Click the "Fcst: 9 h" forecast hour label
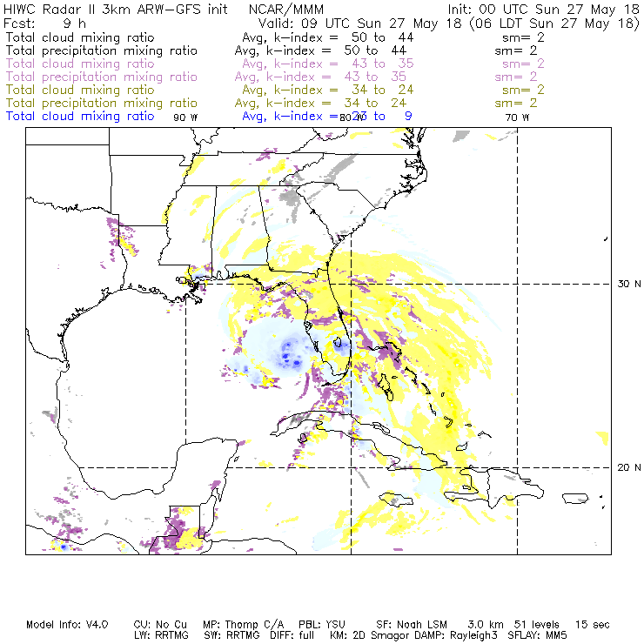The height and width of the screenshot is (644, 644). [44, 23]
